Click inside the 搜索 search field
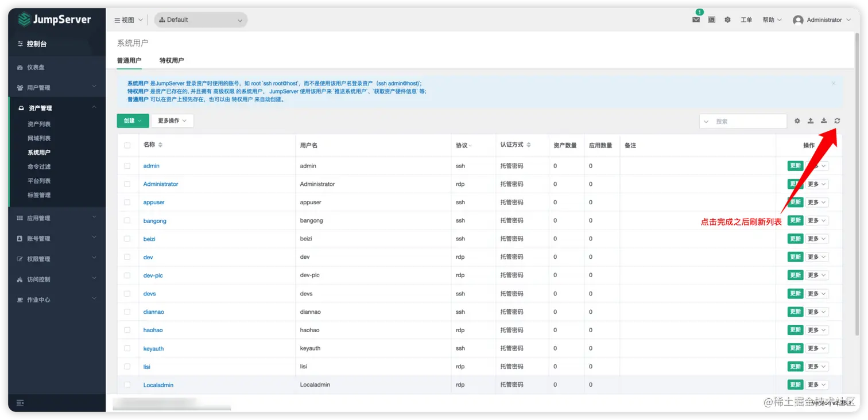Viewport: 868px width, 420px height. (746, 120)
